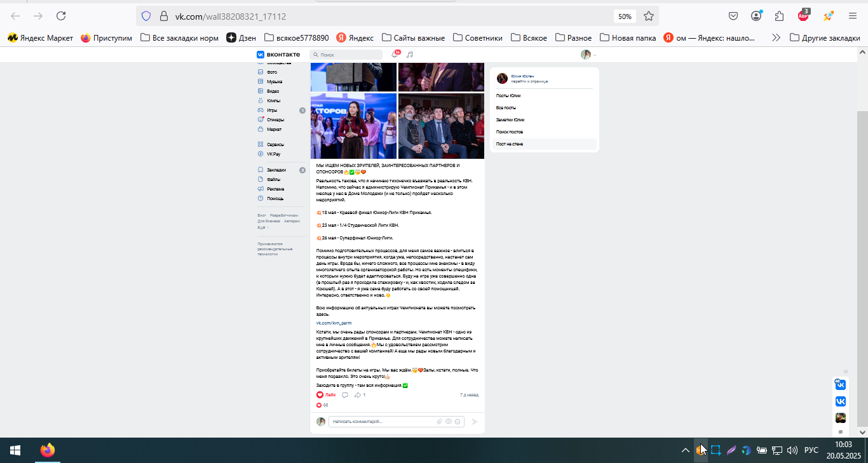The width and height of the screenshot is (868, 463).
Task: Click the page zoom 50% indicator
Action: pyautogui.click(x=625, y=16)
